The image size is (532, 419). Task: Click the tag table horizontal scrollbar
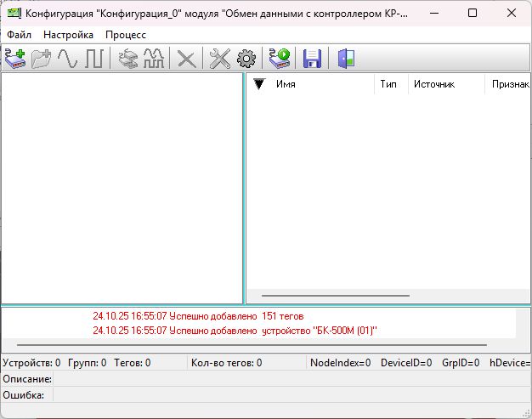336,296
